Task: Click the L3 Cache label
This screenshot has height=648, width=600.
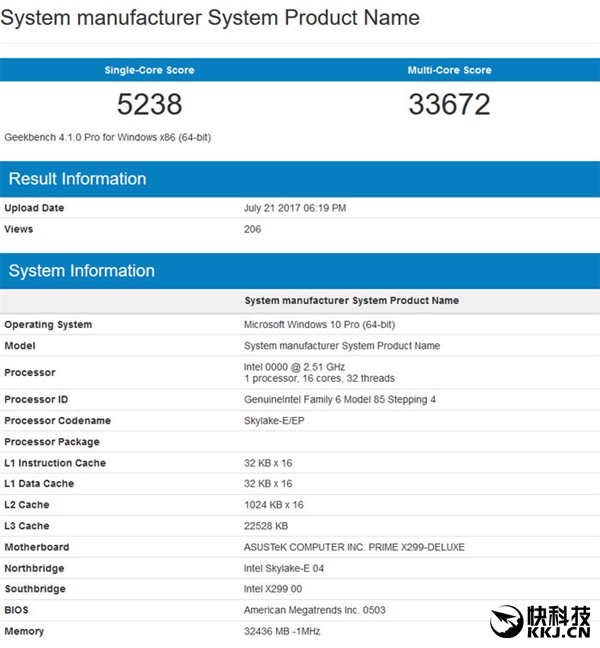Action: 27,526
